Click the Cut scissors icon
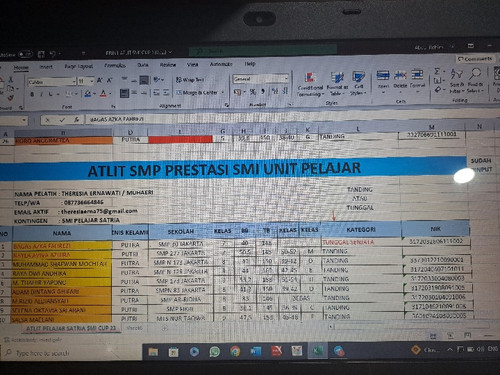Screen dimensions: 500x375 coord(10,79)
